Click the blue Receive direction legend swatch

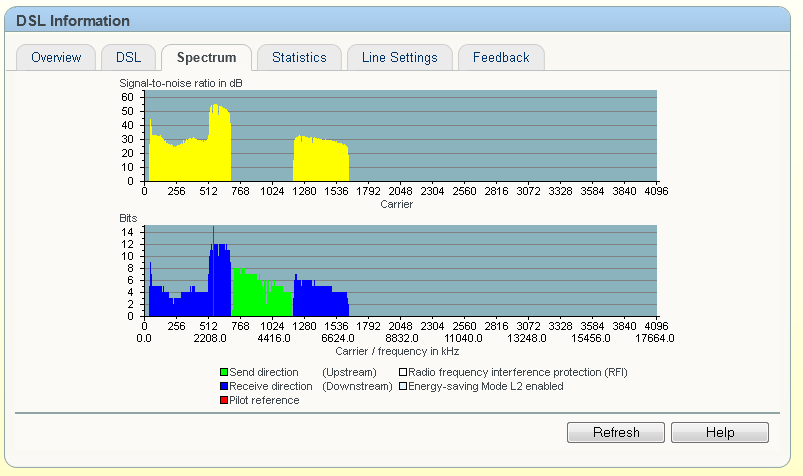tap(224, 386)
